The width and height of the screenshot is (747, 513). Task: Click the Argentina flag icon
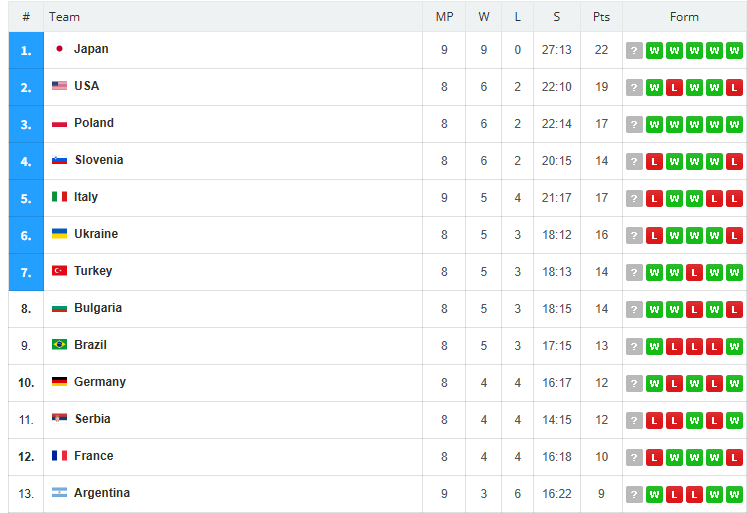[x=60, y=493]
